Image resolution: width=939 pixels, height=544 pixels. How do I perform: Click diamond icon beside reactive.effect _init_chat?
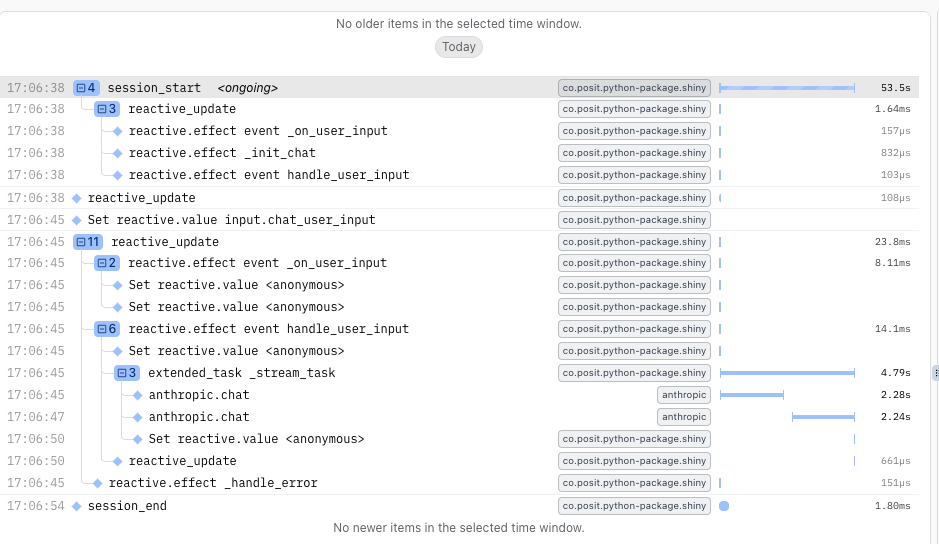[x=117, y=153]
